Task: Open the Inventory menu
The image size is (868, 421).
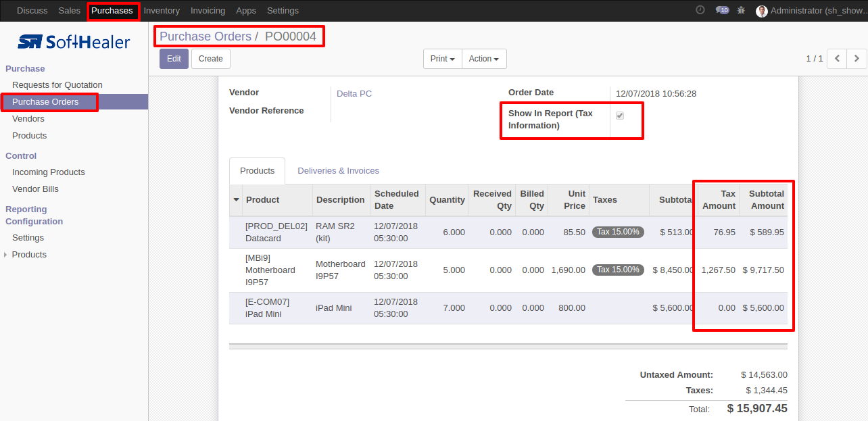Action: click(x=162, y=11)
